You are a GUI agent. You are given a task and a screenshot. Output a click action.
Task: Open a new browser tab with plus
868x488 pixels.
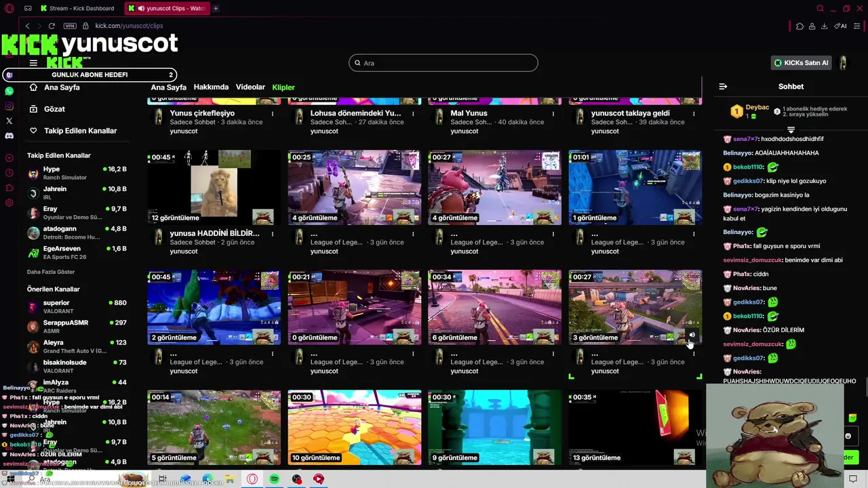coord(216,8)
